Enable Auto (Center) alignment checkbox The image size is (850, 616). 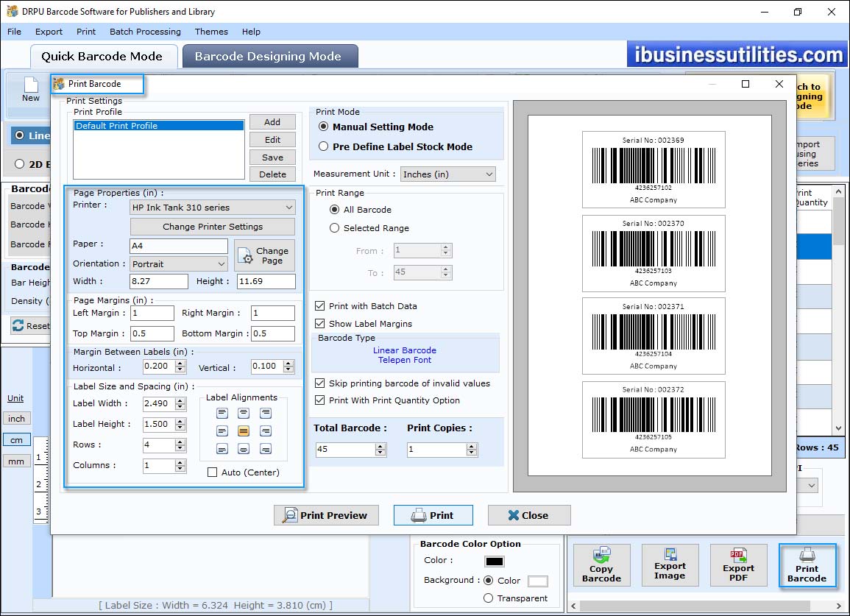point(213,472)
